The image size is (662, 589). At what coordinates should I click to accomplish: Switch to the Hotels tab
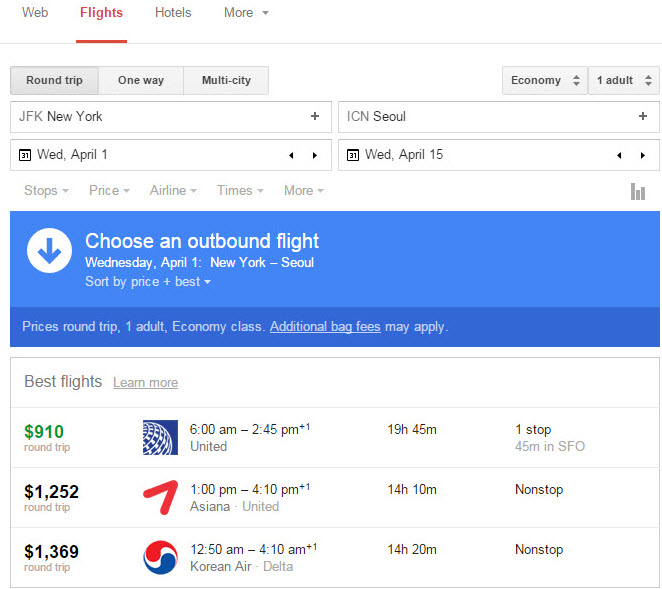coord(173,13)
